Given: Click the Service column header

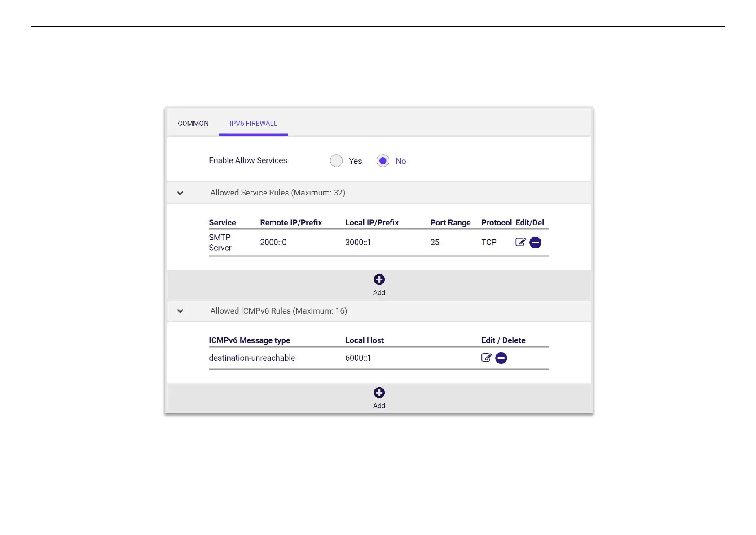Looking at the screenshot, I should click(x=222, y=223).
